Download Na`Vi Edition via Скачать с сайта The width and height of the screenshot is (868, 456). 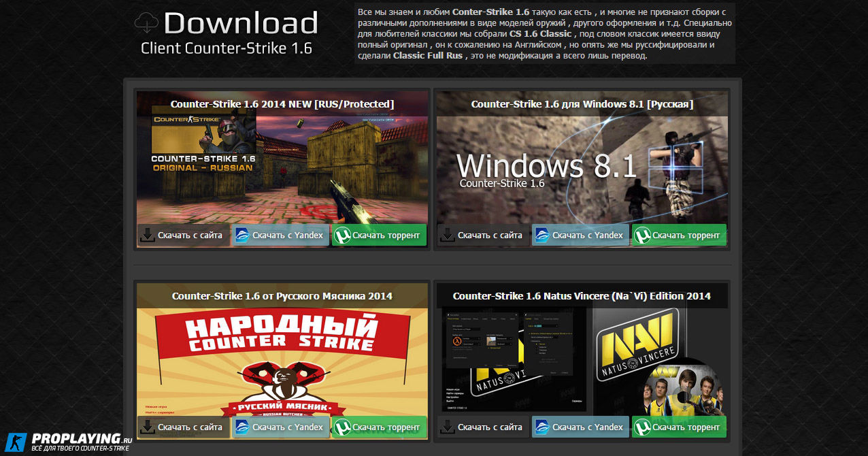coord(483,427)
